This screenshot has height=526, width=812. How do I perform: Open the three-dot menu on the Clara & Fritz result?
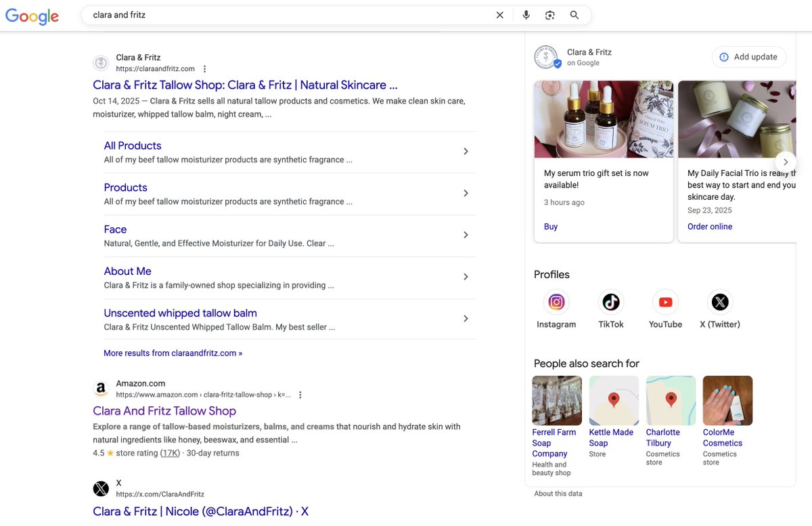204,68
